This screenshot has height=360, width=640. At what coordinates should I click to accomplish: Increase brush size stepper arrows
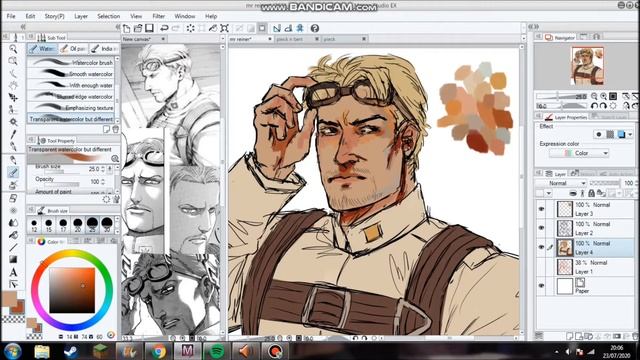103,169
